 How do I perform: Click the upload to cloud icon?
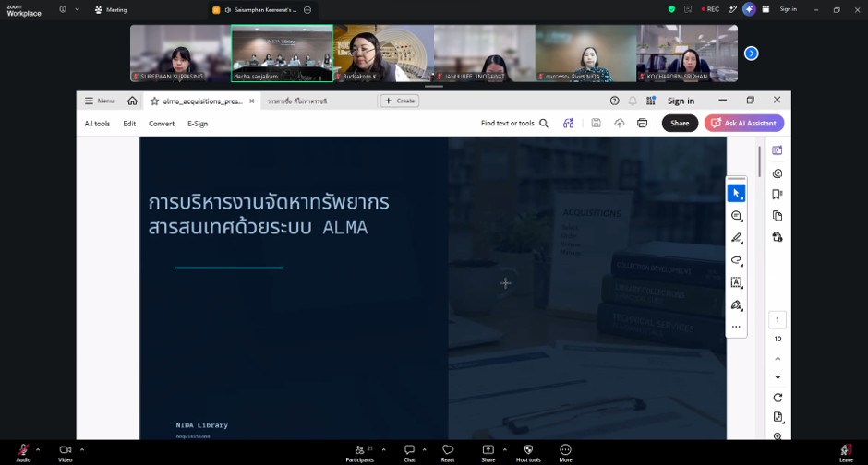tap(620, 123)
